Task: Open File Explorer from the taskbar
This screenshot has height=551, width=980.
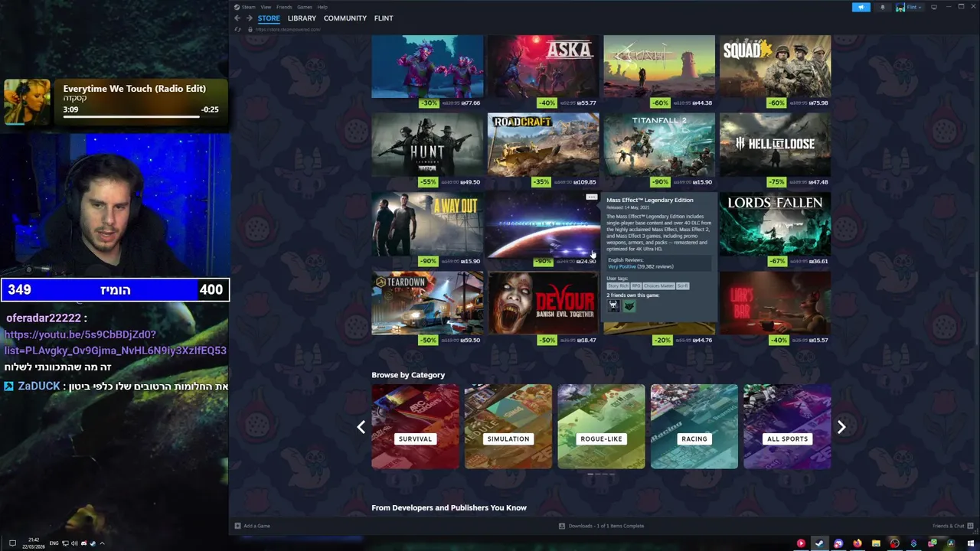Action: (876, 543)
